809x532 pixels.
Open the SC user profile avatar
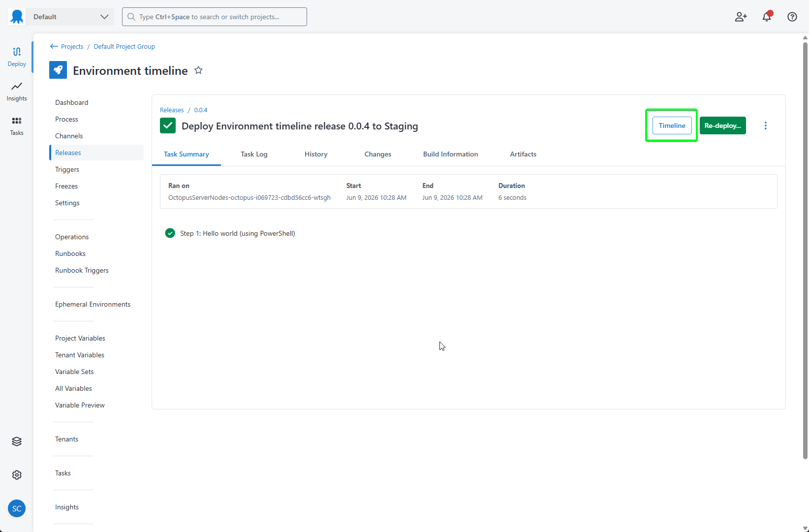pos(17,508)
